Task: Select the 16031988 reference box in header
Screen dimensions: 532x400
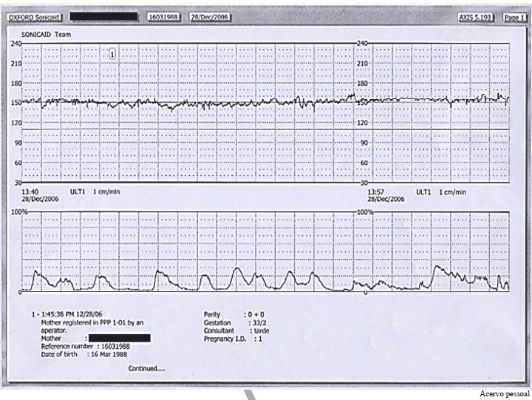Action: pyautogui.click(x=163, y=16)
